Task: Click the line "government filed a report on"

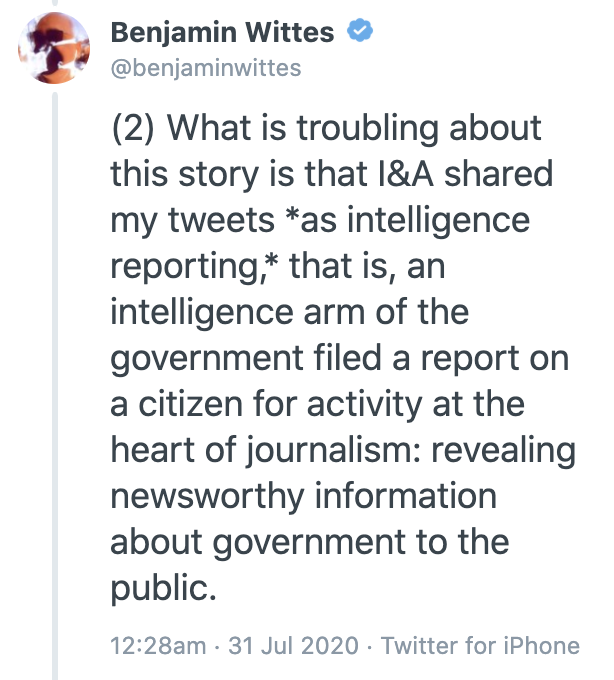Action: tap(340, 360)
